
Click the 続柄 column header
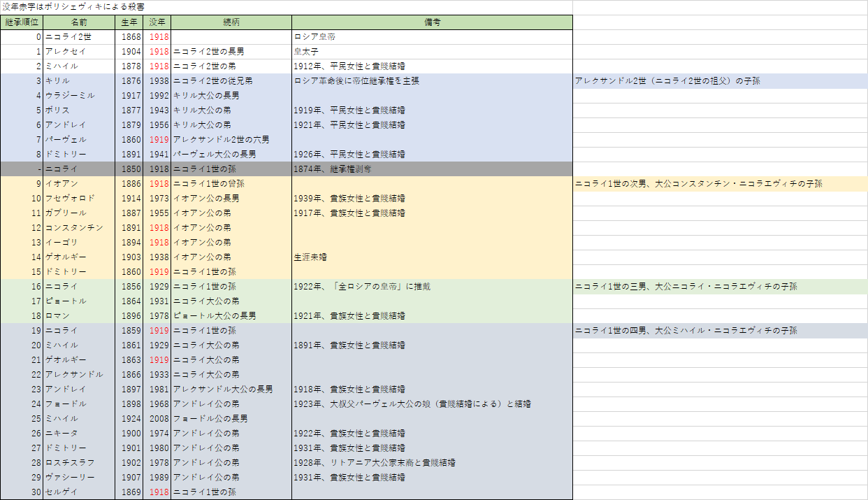(x=231, y=22)
